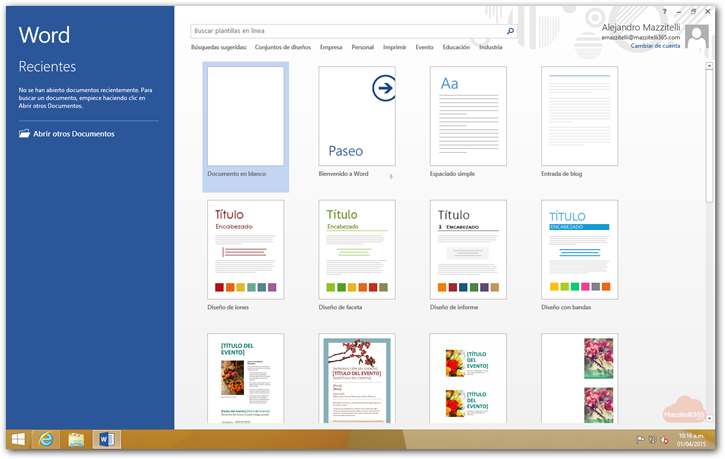This screenshot has height=459, width=725.
Task: Click the folder icon beside Abrir otros Documentos
Action: [x=24, y=134]
